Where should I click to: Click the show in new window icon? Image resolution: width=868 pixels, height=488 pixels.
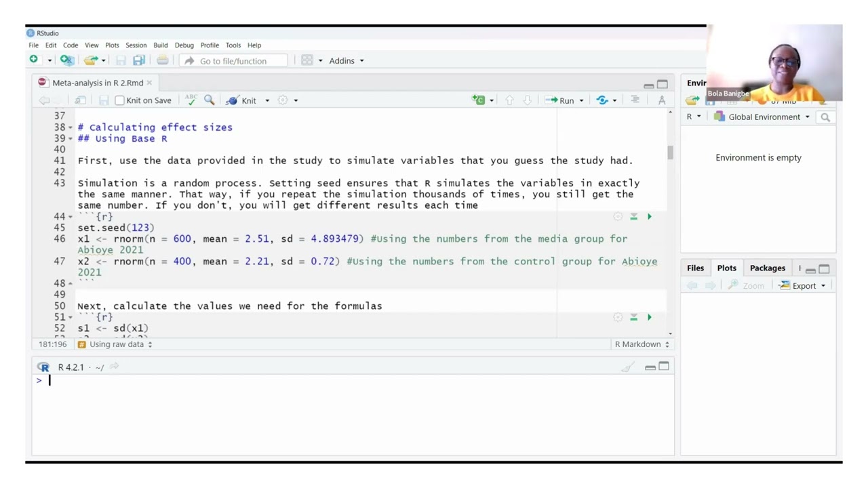[x=81, y=100]
